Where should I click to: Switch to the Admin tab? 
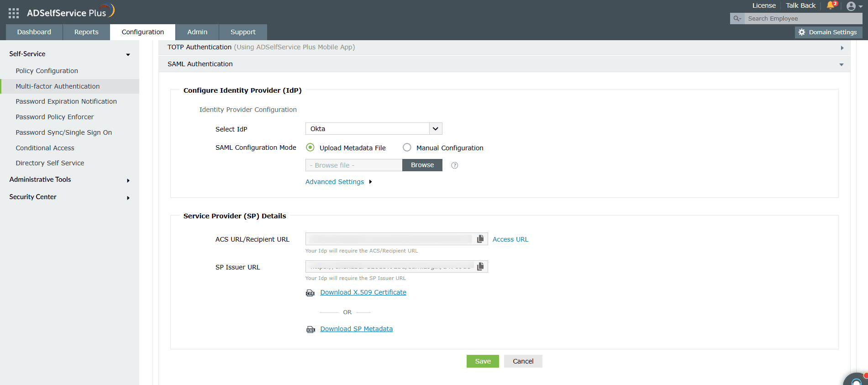click(197, 32)
